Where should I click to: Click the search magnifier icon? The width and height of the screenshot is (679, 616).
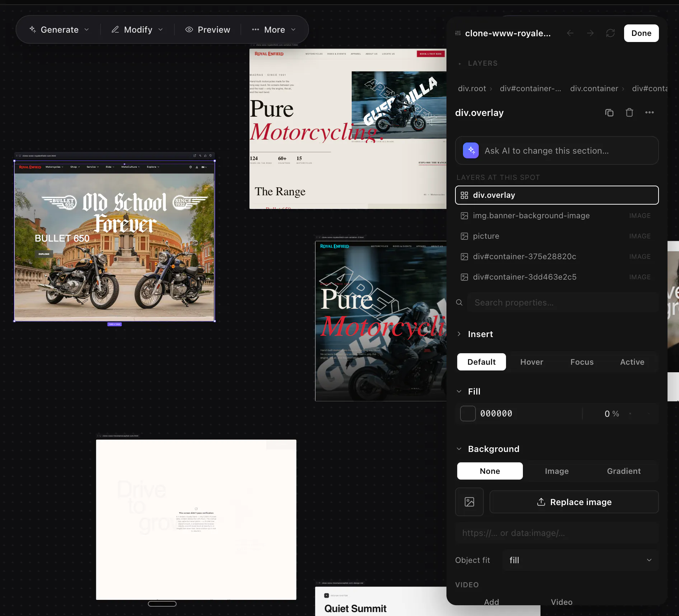tap(459, 303)
